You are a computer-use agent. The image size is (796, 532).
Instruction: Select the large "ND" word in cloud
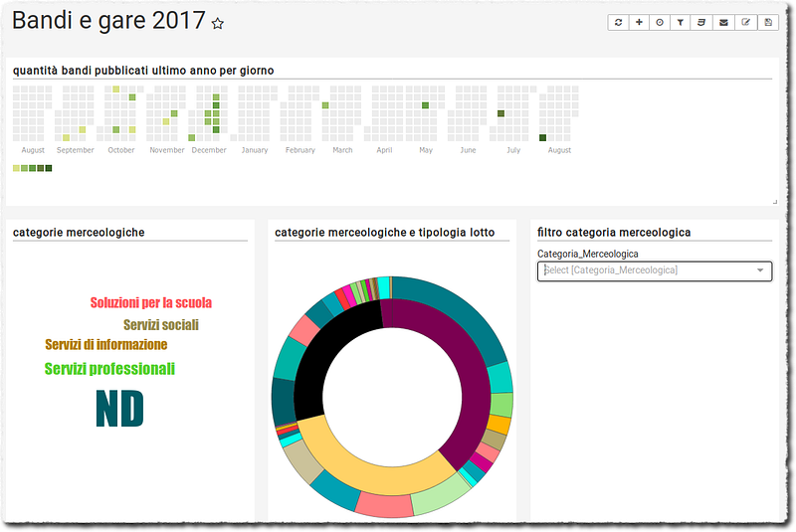(x=119, y=409)
